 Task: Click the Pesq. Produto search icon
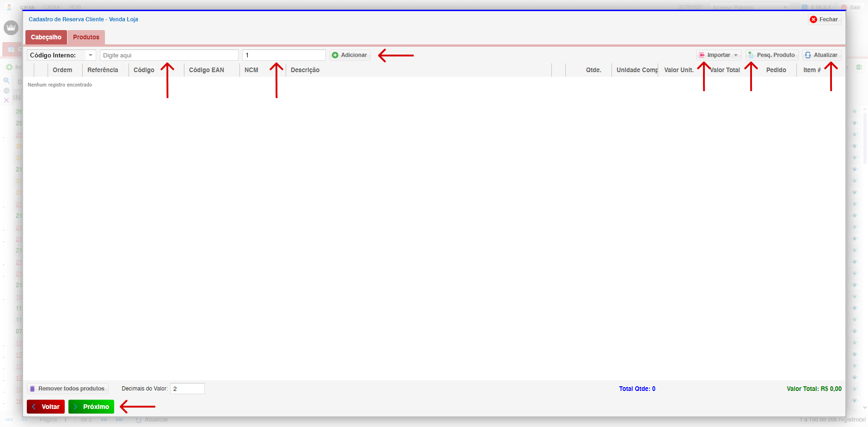coord(751,55)
